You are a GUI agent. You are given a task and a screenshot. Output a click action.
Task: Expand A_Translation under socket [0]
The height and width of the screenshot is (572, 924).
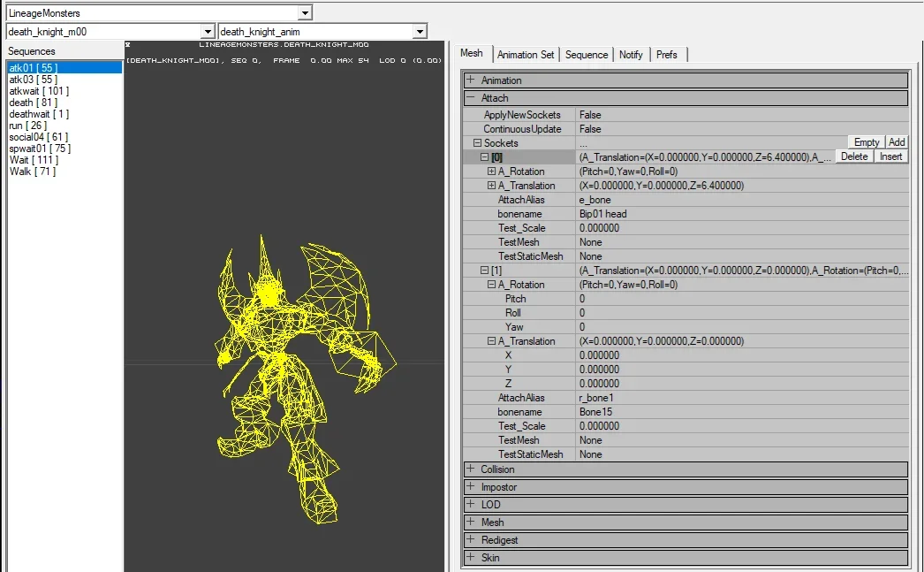[x=491, y=185]
